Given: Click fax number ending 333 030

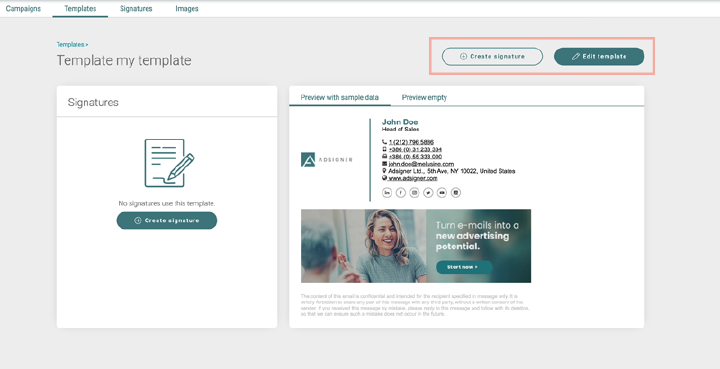Looking at the screenshot, I should pyautogui.click(x=415, y=157).
